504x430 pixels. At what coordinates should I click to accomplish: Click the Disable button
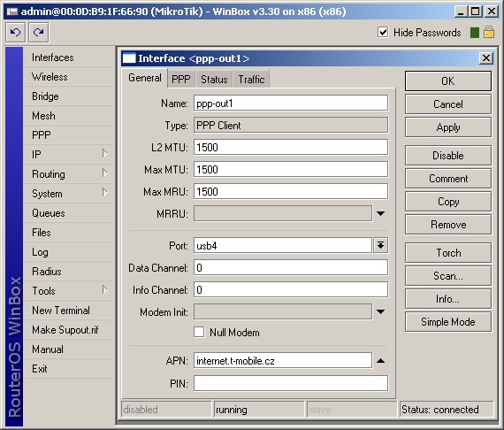(448, 156)
